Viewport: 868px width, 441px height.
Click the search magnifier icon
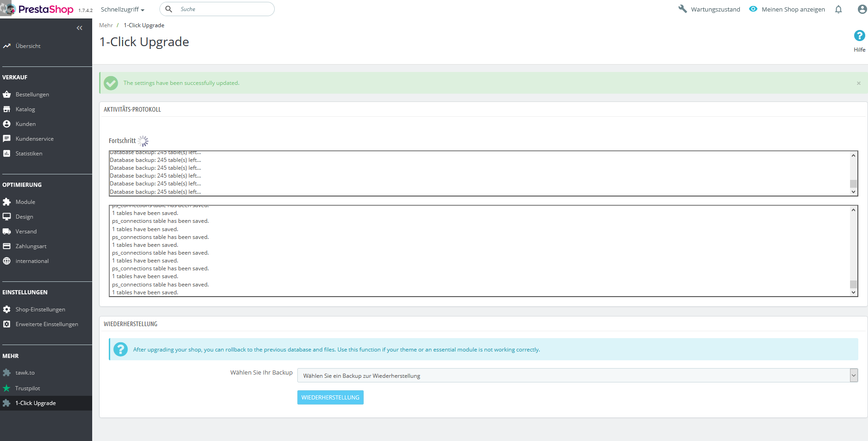point(169,9)
